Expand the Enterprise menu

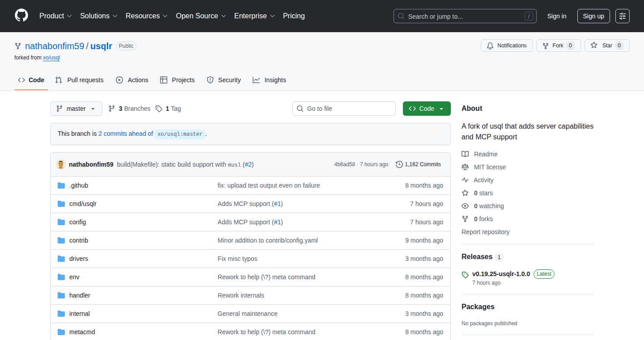255,16
